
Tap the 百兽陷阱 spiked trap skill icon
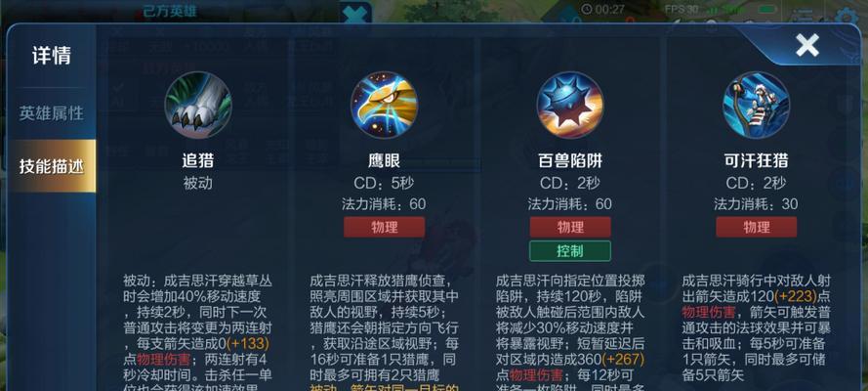[570, 106]
